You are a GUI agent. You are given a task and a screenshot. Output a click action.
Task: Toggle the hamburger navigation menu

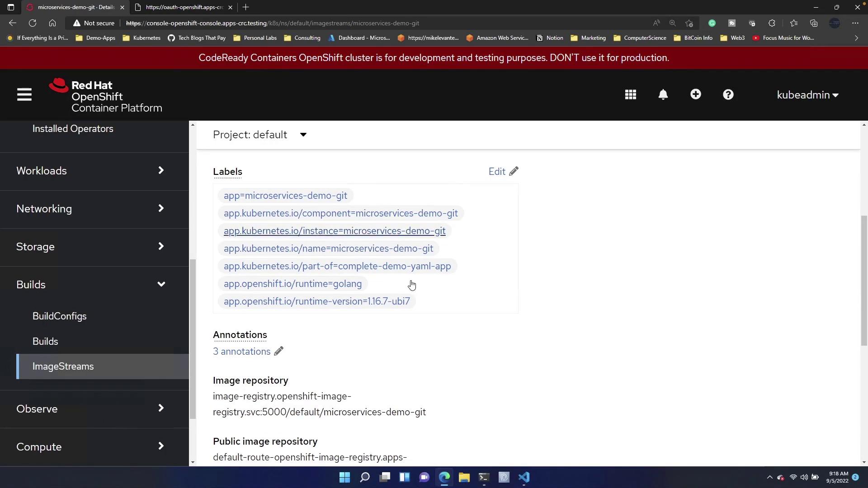pos(24,95)
